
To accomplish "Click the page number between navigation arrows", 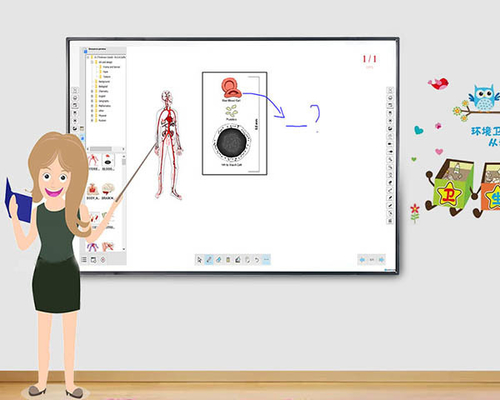I will 372,259.
